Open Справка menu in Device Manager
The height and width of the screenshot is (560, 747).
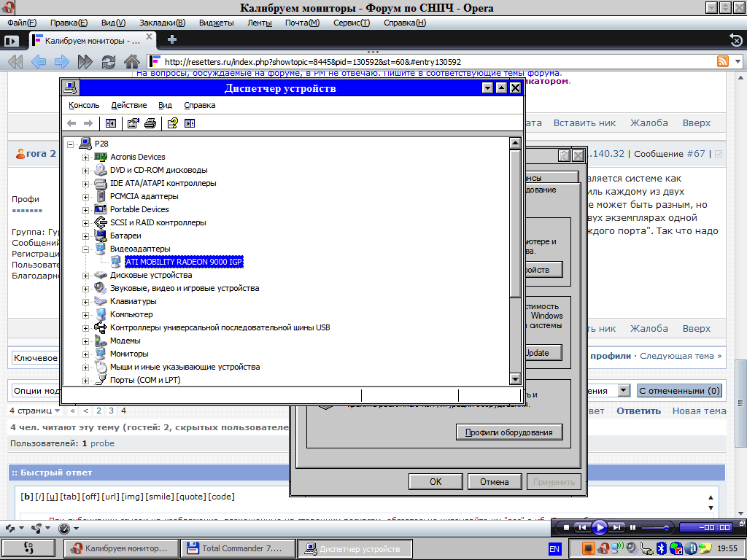(x=200, y=105)
